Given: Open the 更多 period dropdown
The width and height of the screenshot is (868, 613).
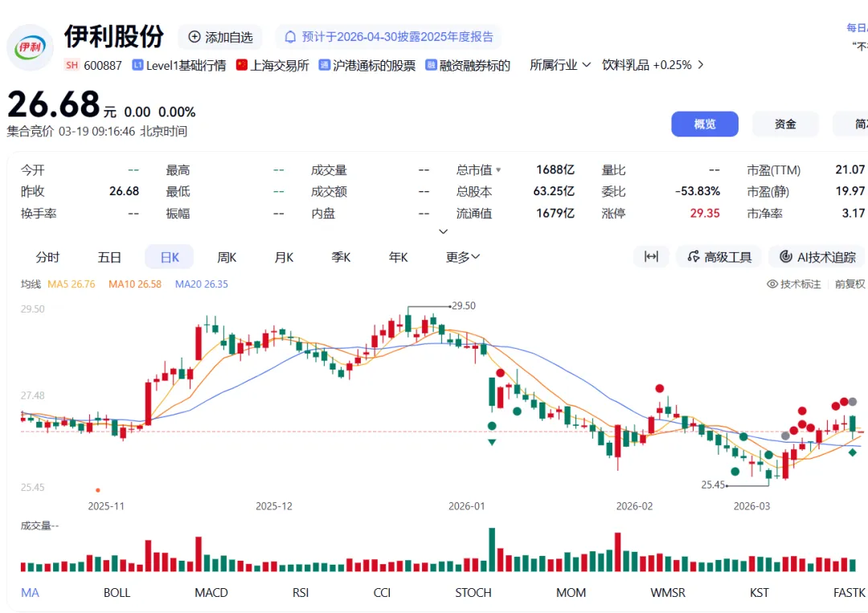Looking at the screenshot, I should pos(463,257).
